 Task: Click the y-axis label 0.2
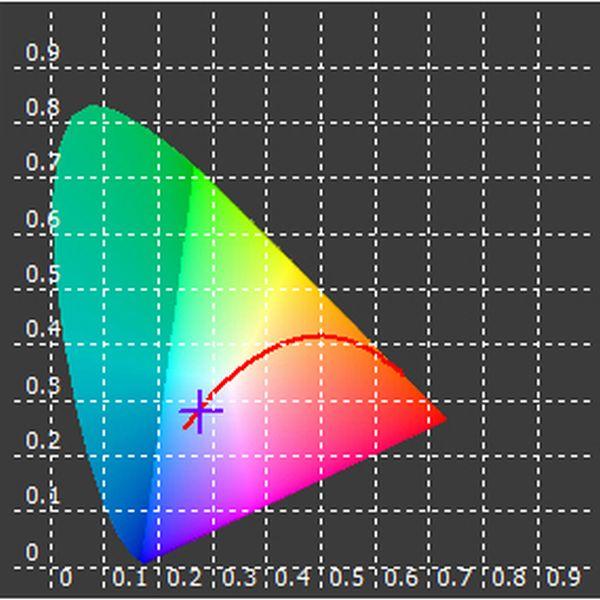(43, 440)
